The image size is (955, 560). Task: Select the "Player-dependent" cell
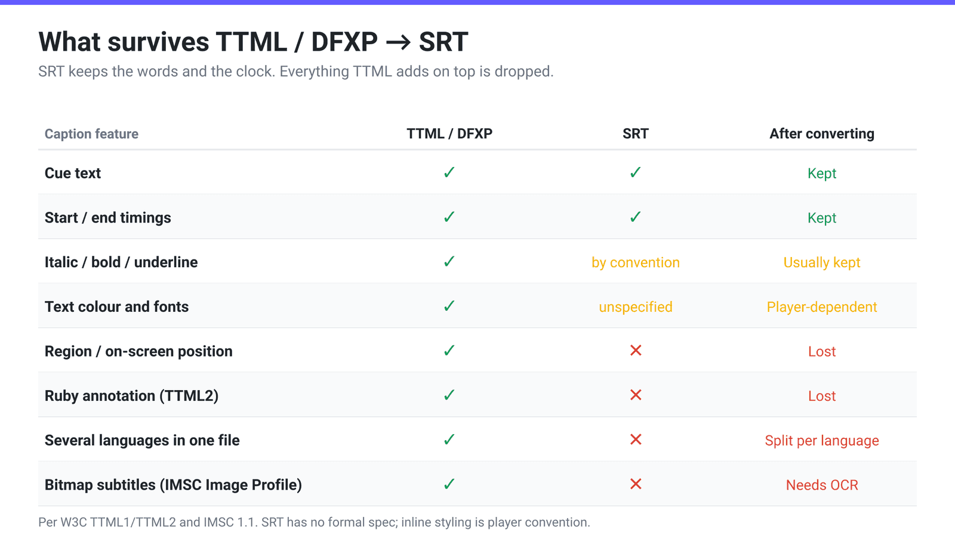click(x=822, y=307)
